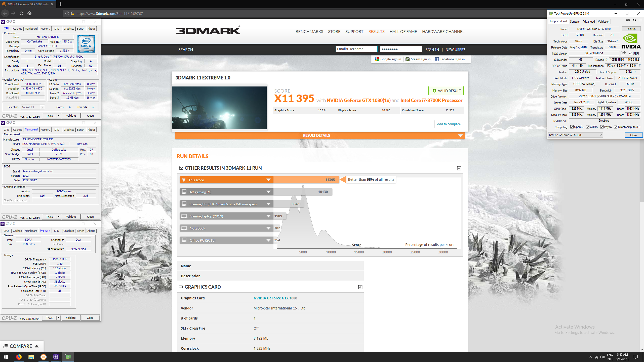The width and height of the screenshot is (644, 362).
Task: Open the Windows Start menu
Action: (6, 357)
